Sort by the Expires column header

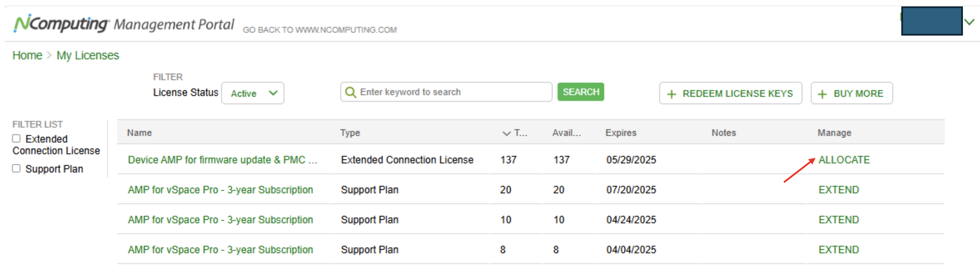[x=621, y=133]
